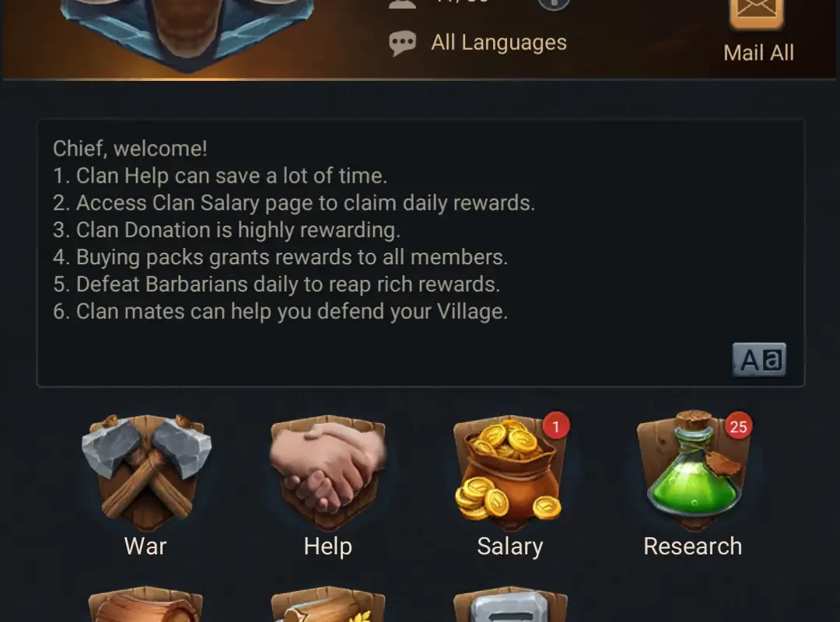Click the Research label
The height and width of the screenshot is (622, 840).
point(693,547)
